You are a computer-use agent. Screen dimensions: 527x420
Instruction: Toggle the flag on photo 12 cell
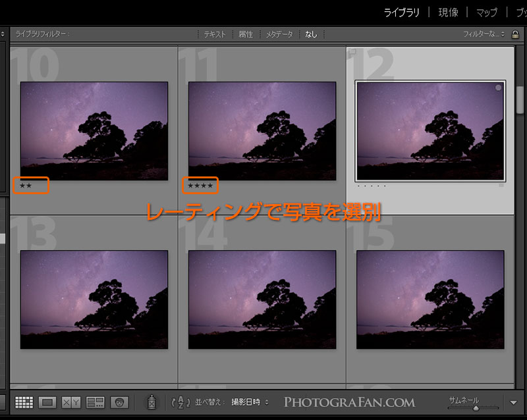(352, 51)
